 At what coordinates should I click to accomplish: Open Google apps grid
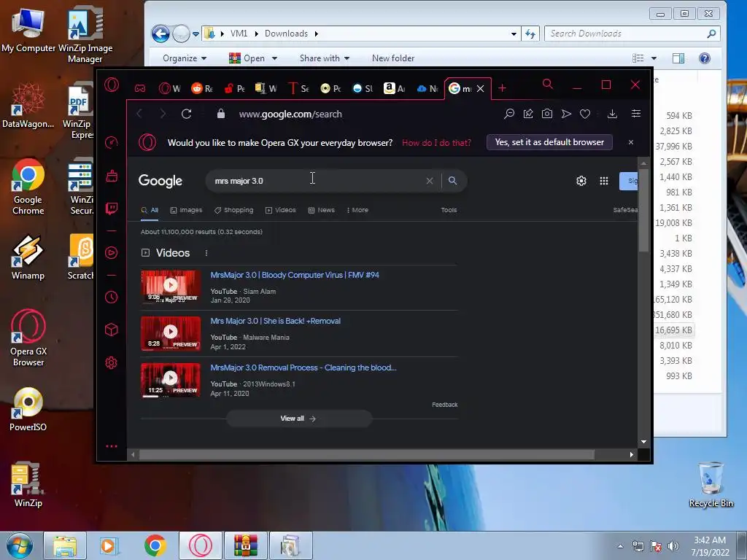pyautogui.click(x=604, y=181)
